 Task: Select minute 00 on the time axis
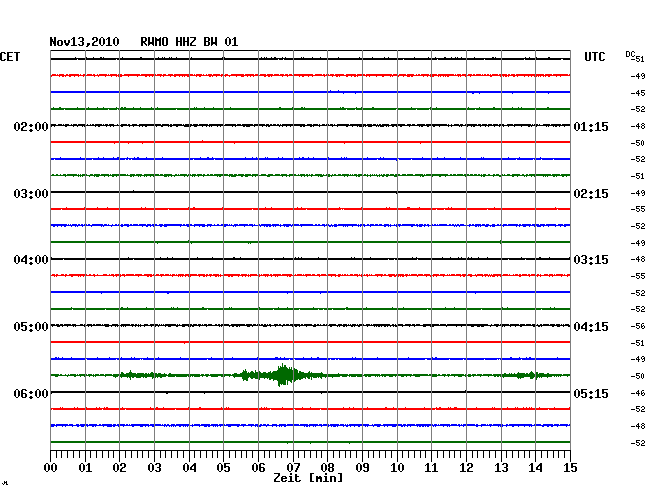coord(51,467)
